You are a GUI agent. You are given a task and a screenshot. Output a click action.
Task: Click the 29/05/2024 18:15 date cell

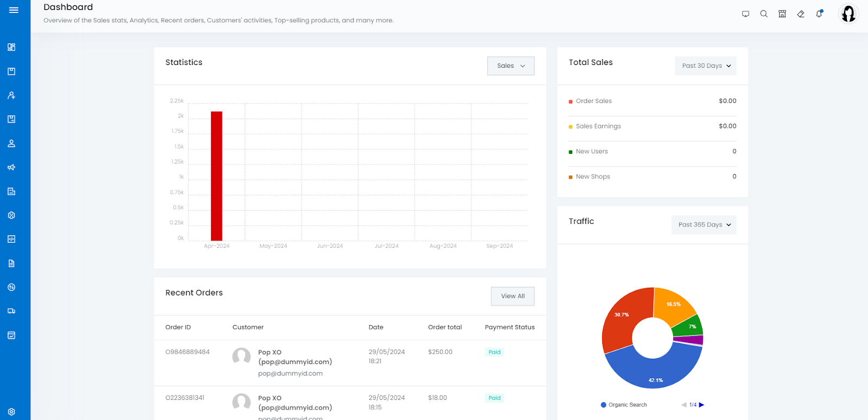tap(387, 402)
